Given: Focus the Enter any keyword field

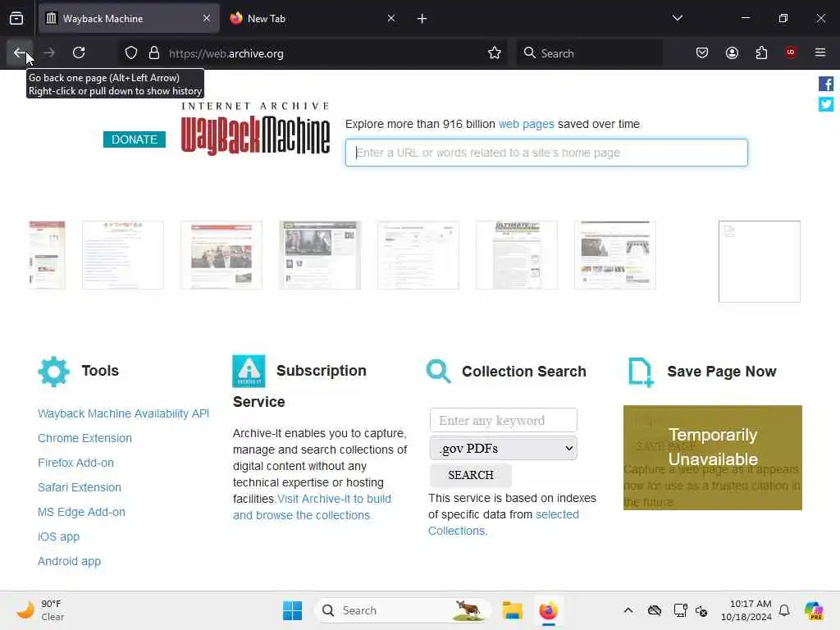Looking at the screenshot, I should [504, 421].
